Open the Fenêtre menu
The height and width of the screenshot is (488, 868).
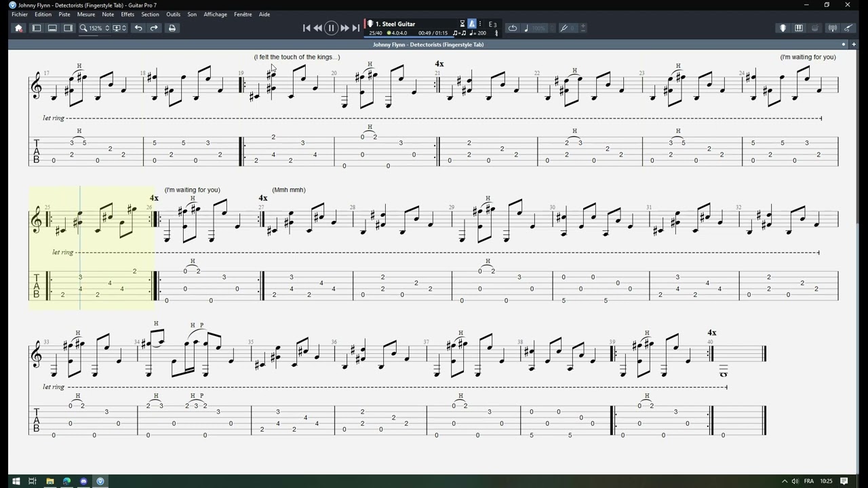(x=243, y=14)
